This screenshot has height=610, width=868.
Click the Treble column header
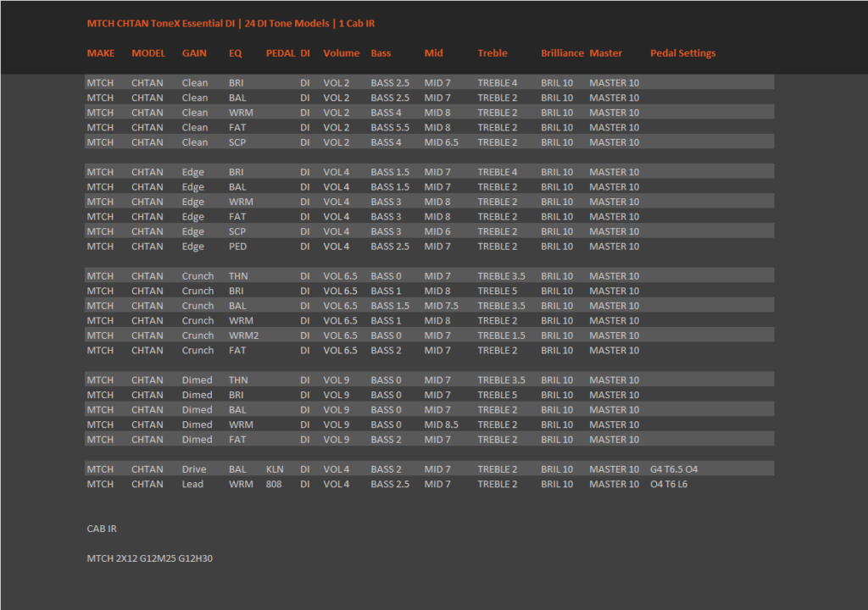[x=492, y=53]
